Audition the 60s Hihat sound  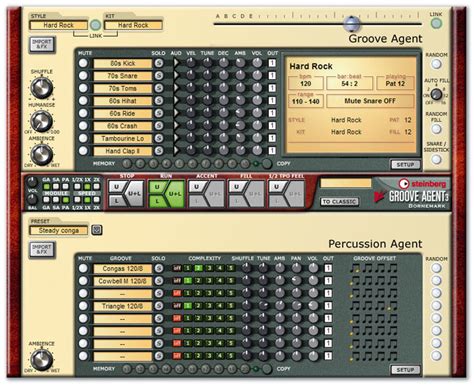click(x=176, y=101)
